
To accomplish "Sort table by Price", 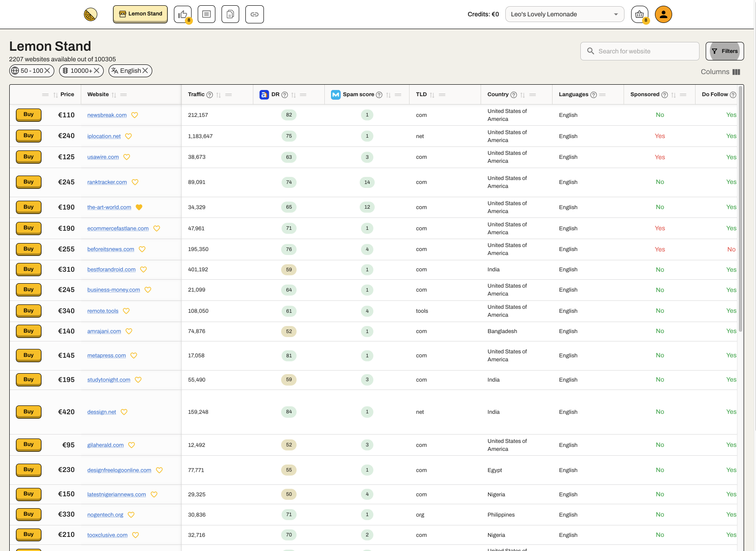I will (56, 95).
